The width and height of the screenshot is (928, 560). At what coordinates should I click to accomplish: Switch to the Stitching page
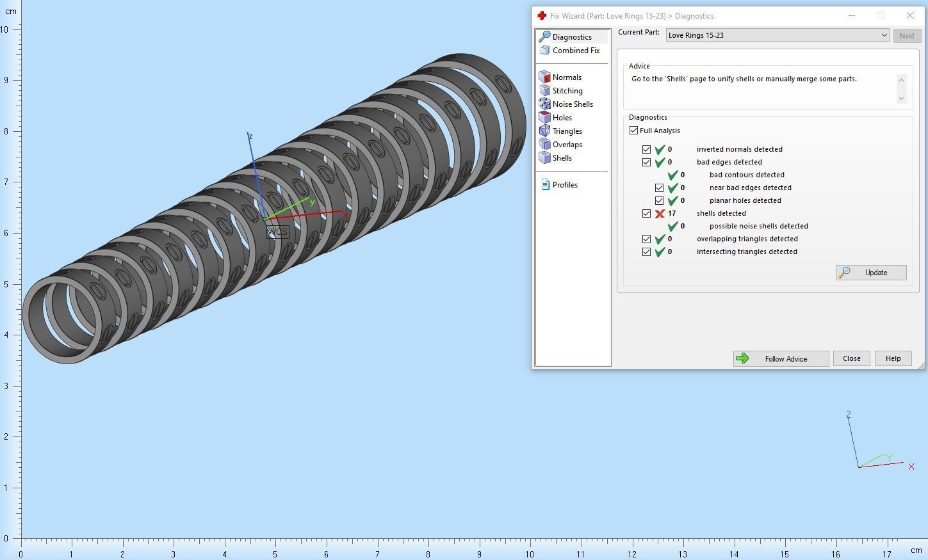567,91
